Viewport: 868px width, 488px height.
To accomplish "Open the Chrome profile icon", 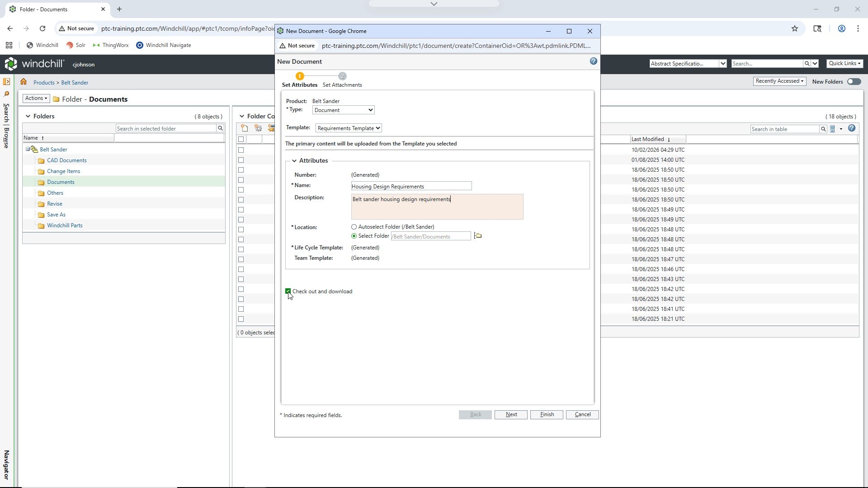I will pos(842,28).
